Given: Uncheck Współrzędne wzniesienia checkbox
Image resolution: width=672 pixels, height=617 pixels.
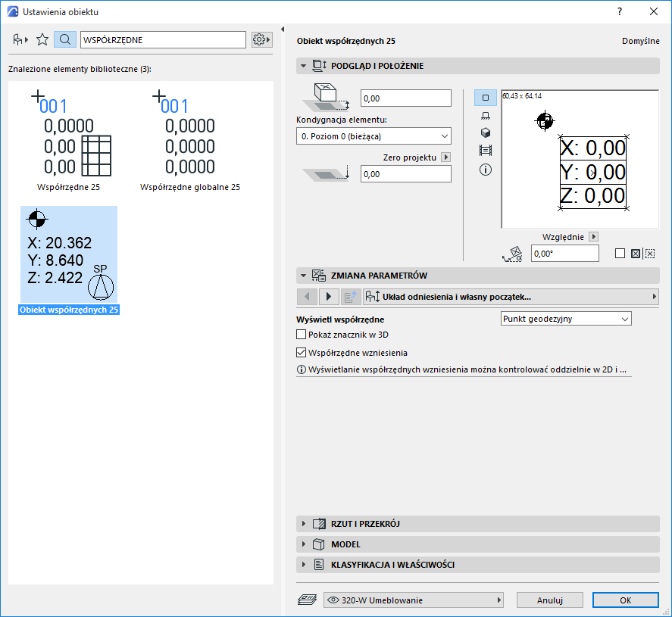Looking at the screenshot, I should pyautogui.click(x=302, y=352).
